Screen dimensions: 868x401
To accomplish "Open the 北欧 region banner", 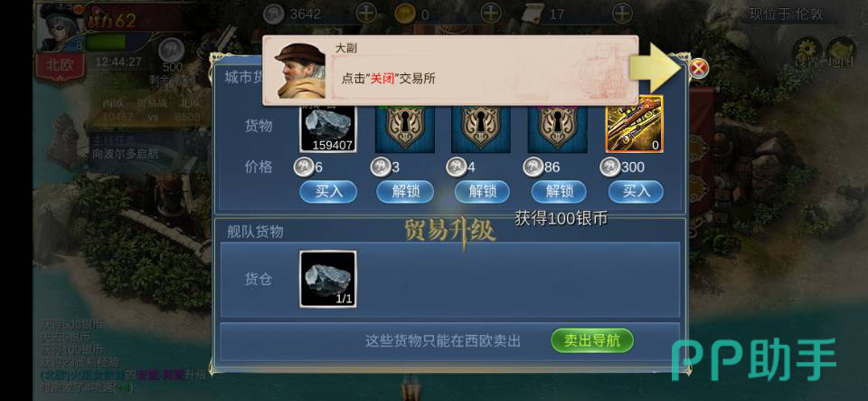I will (x=60, y=66).
